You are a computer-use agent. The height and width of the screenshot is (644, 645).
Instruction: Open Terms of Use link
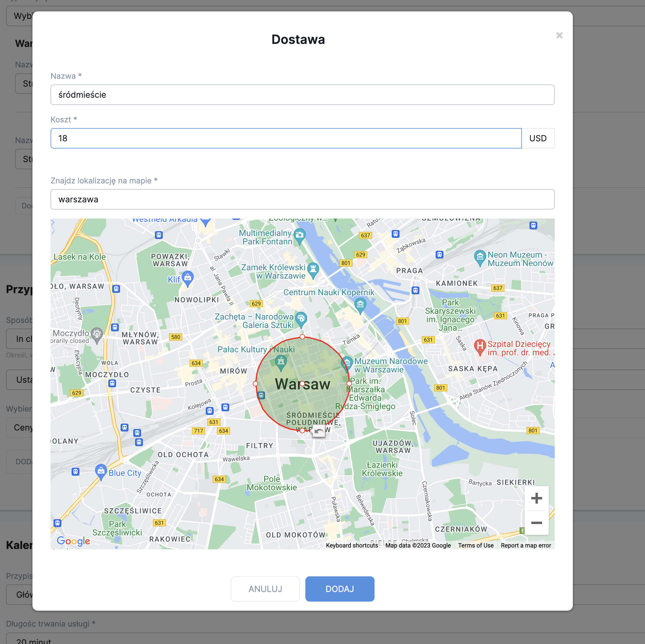pyautogui.click(x=475, y=545)
